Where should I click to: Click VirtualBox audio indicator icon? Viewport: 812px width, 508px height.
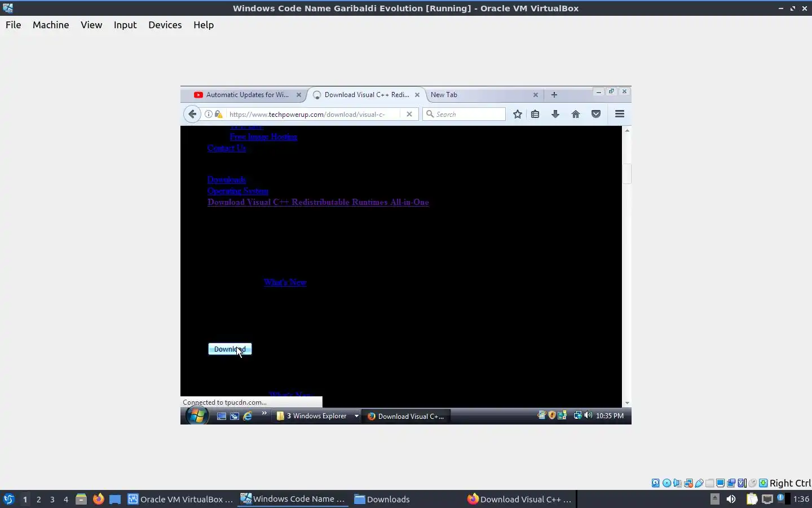click(x=677, y=483)
